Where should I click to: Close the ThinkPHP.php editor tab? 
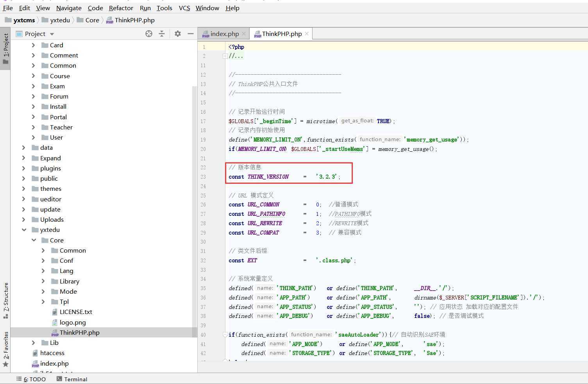(x=307, y=34)
